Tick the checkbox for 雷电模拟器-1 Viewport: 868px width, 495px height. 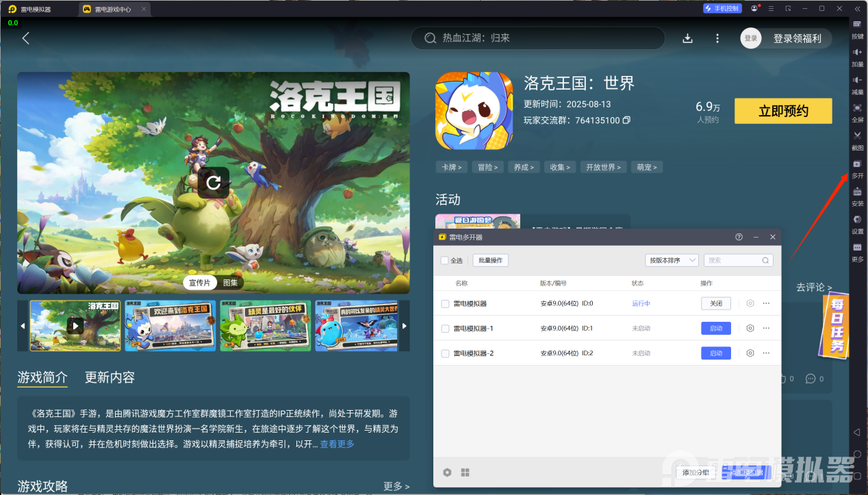point(445,329)
